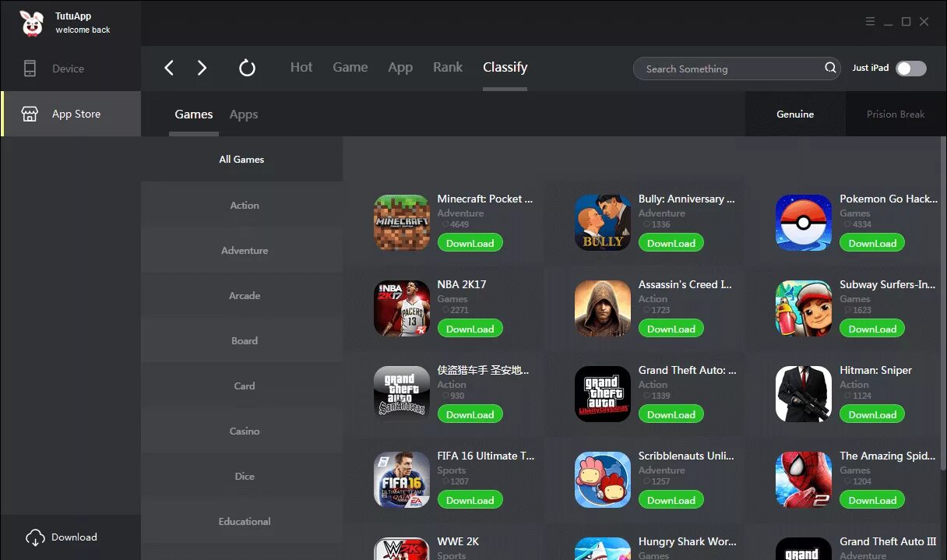Open the GTA San Andreas app icon

point(402,394)
